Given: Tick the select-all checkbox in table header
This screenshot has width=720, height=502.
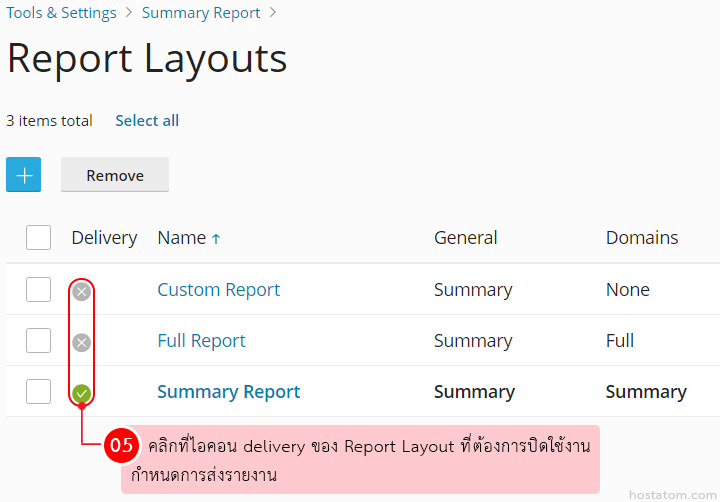Looking at the screenshot, I should pos(38,238).
